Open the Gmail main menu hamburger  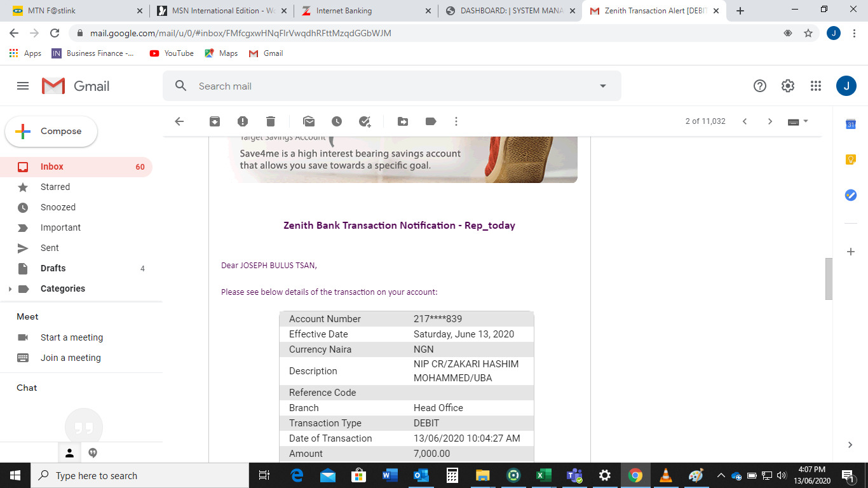23,86
